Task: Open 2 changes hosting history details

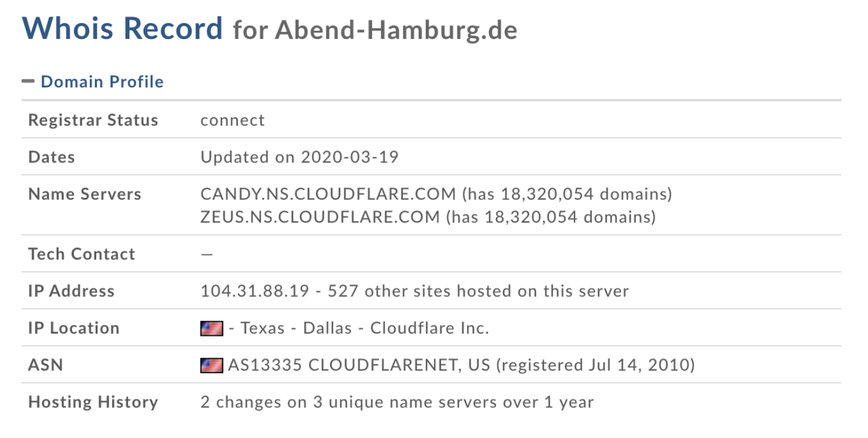Action: pos(397,403)
